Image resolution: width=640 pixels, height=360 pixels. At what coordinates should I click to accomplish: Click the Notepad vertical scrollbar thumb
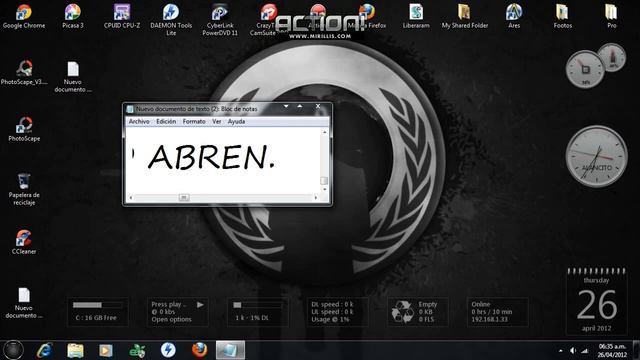click(x=324, y=180)
